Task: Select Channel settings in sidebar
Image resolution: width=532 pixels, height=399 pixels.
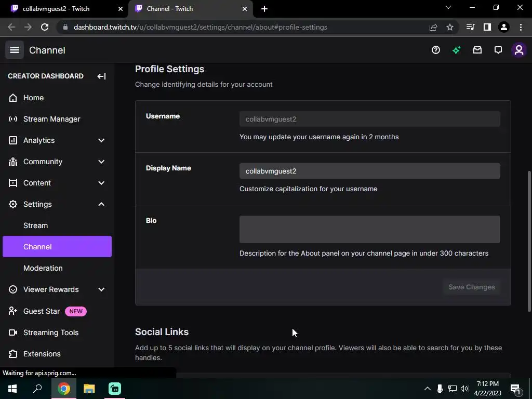Action: pyautogui.click(x=57, y=247)
